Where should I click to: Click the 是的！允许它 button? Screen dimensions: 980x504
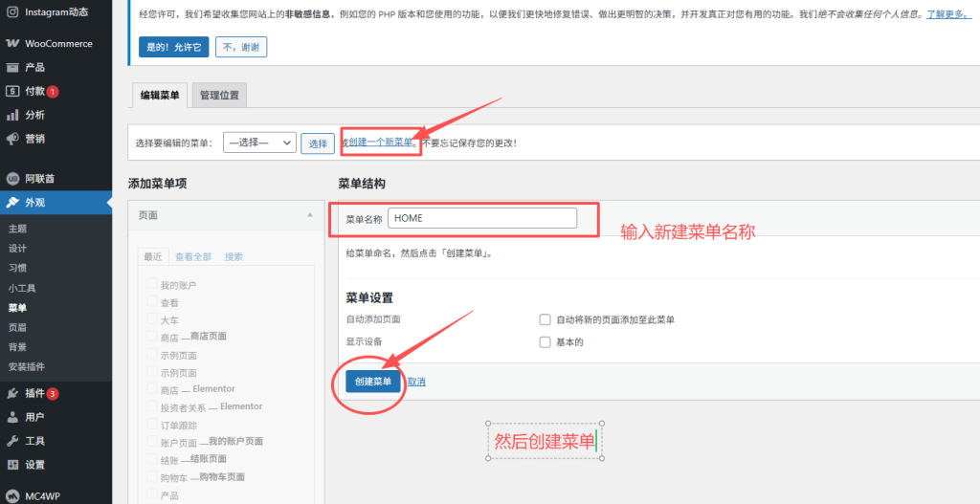[x=174, y=47]
